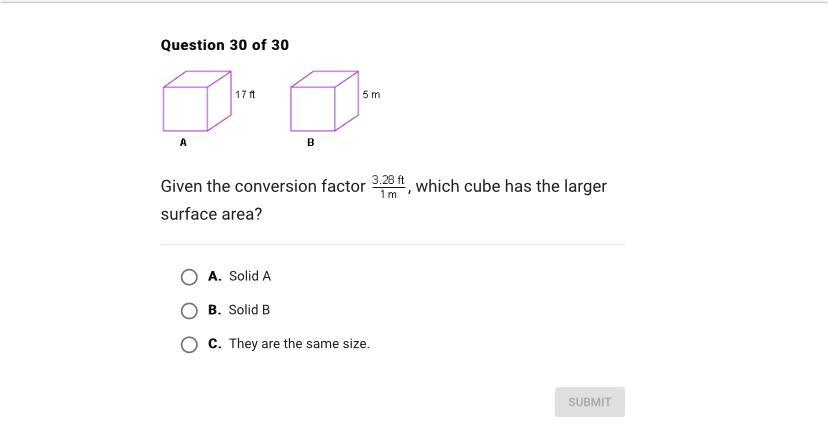Click the bold letter A option label

pos(214,276)
